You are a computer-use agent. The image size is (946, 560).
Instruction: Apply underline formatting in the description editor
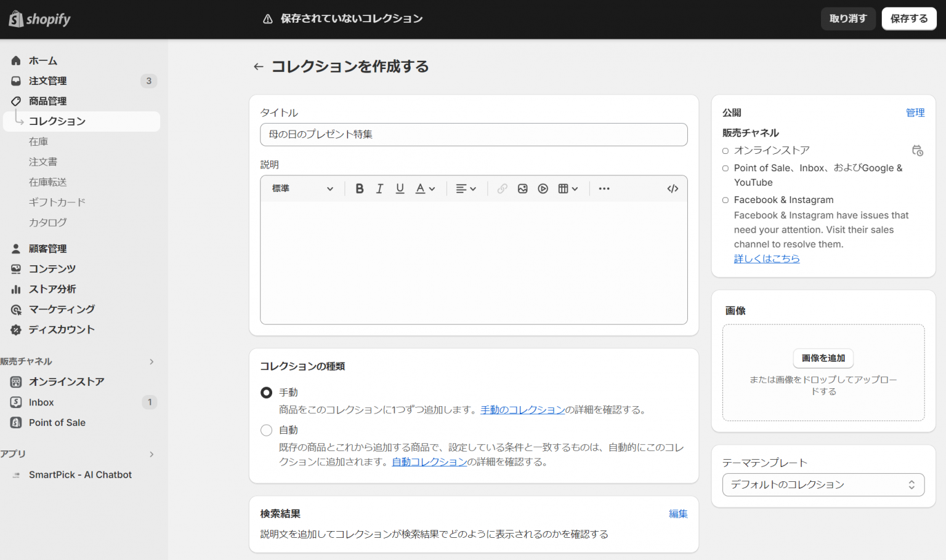[x=400, y=188]
